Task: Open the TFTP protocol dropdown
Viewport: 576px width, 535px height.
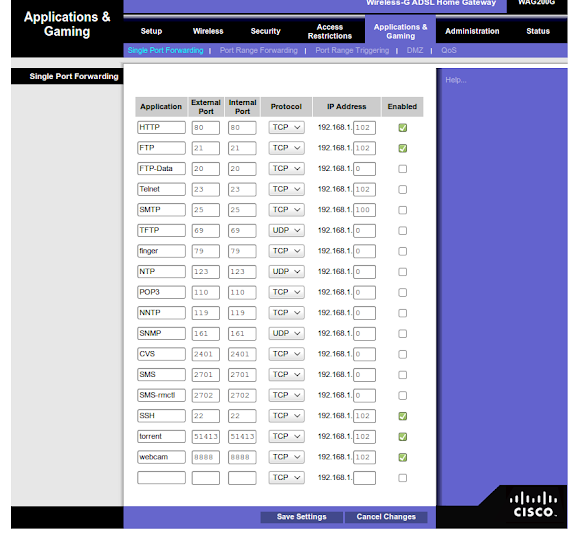Action: point(286,231)
